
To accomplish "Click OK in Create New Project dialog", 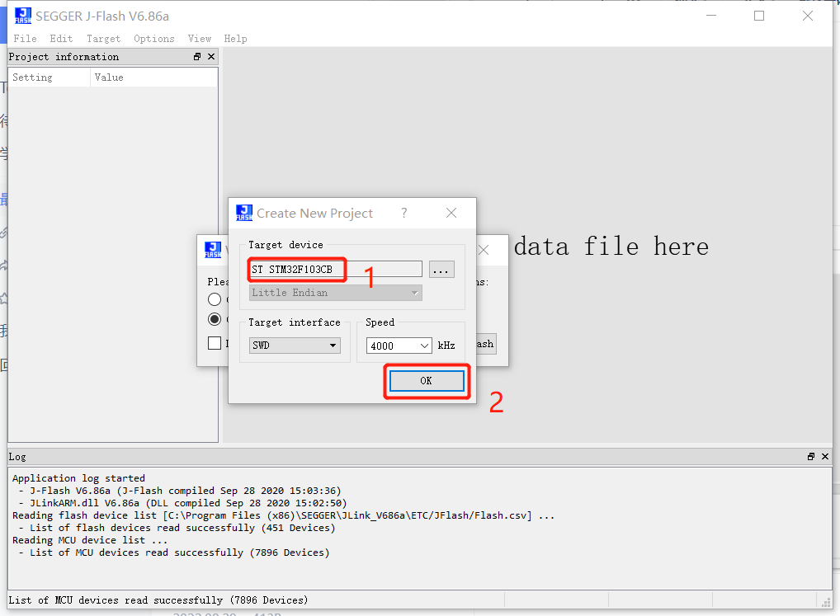I will click(427, 380).
